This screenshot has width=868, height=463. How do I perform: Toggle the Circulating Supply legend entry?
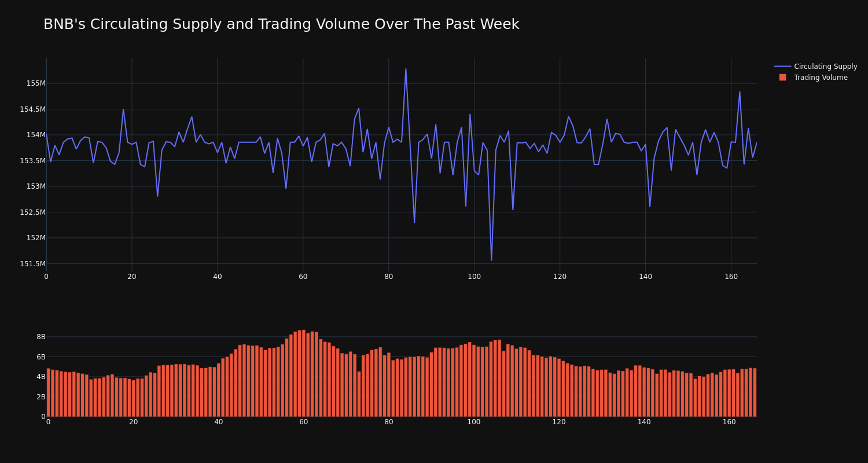pyautogui.click(x=815, y=67)
